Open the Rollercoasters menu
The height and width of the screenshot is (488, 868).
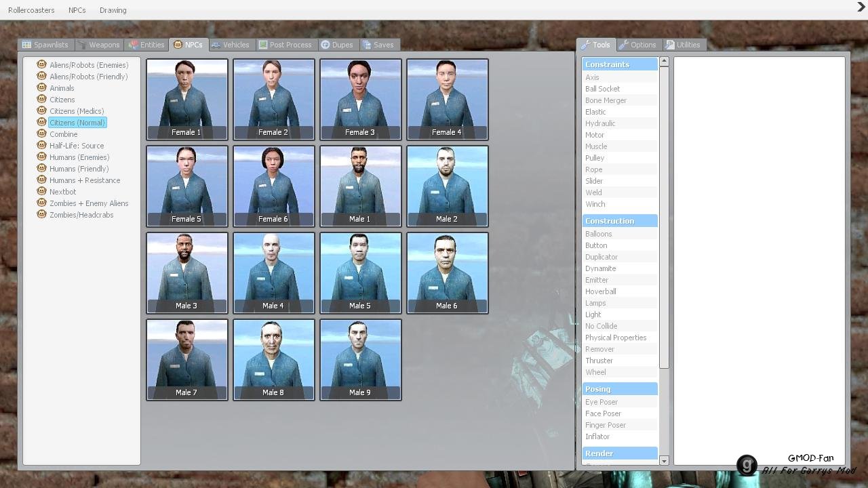coord(31,10)
